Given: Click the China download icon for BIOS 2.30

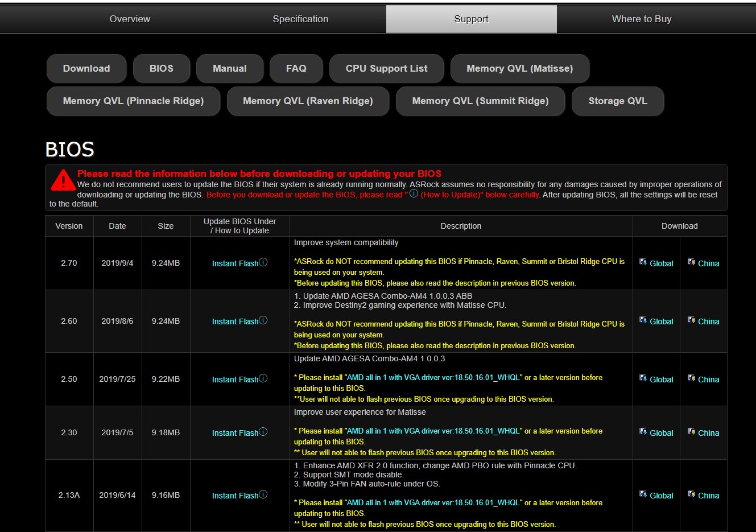Looking at the screenshot, I should (691, 432).
